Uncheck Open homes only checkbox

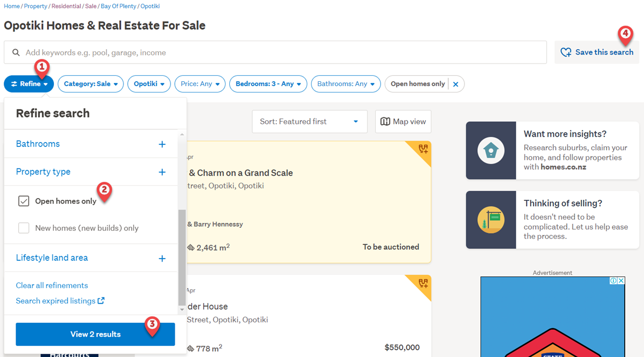(x=24, y=201)
